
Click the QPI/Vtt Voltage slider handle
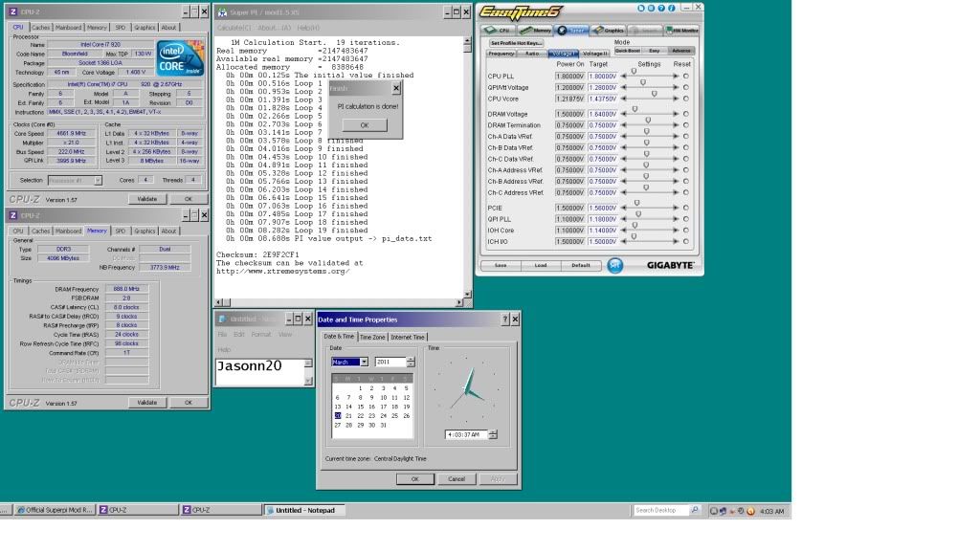tap(642, 83)
